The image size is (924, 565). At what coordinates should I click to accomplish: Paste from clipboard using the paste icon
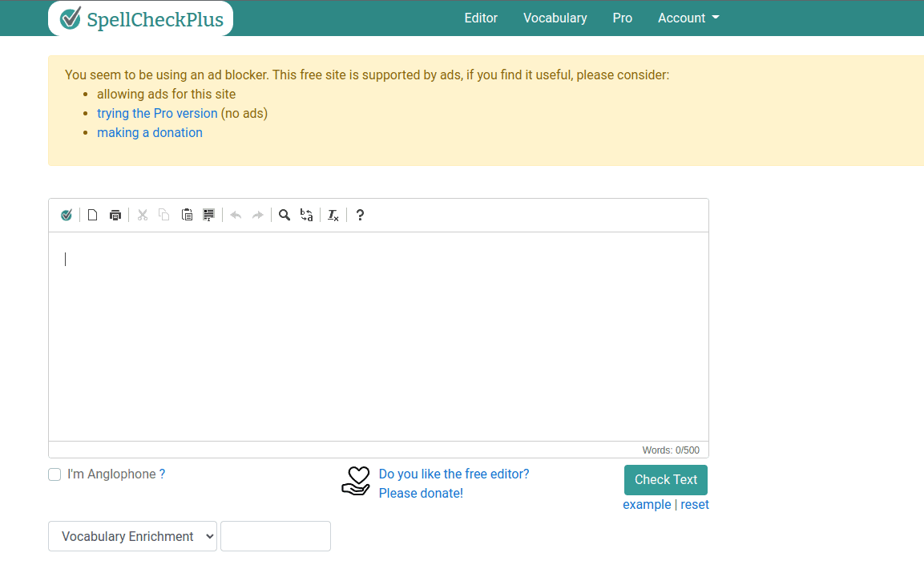[187, 215]
